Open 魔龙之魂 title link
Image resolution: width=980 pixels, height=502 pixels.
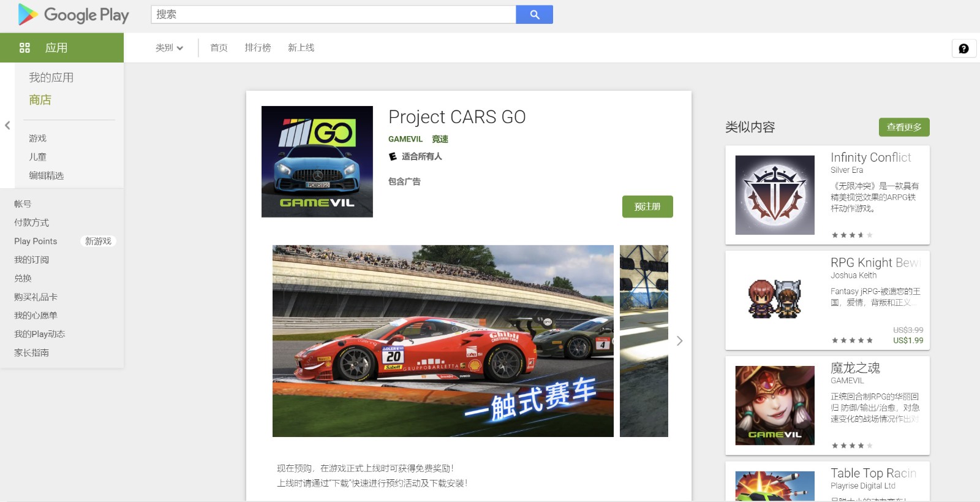(x=855, y=368)
